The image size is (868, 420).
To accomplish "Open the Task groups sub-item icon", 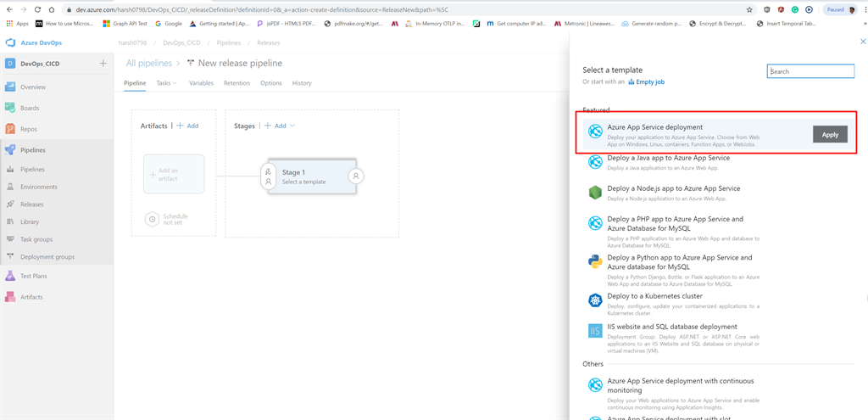I will [10, 239].
